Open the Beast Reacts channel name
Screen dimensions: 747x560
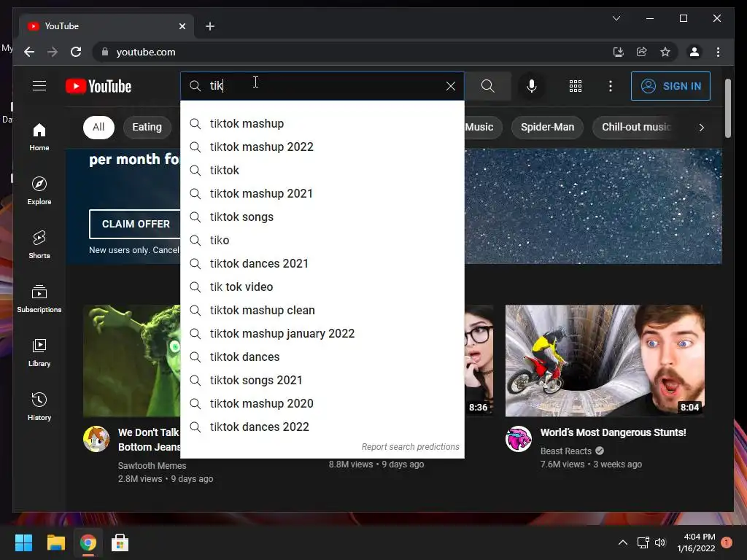[566, 451]
